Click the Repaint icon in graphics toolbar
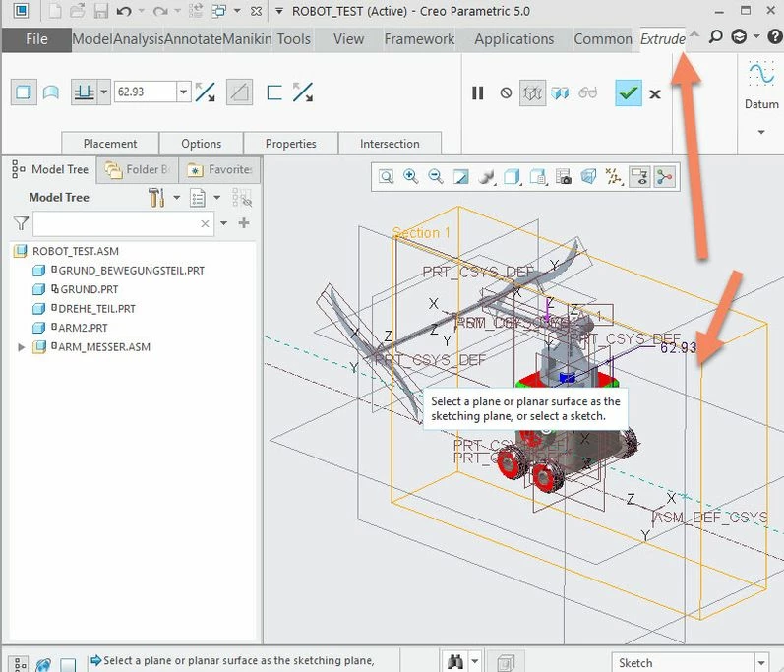The width and height of the screenshot is (784, 672). [460, 177]
